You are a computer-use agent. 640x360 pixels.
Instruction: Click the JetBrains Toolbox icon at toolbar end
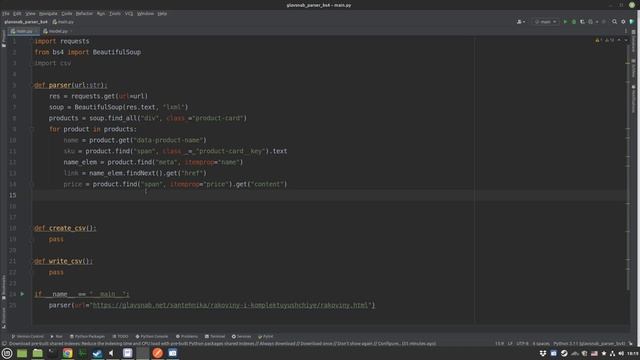(x=632, y=22)
